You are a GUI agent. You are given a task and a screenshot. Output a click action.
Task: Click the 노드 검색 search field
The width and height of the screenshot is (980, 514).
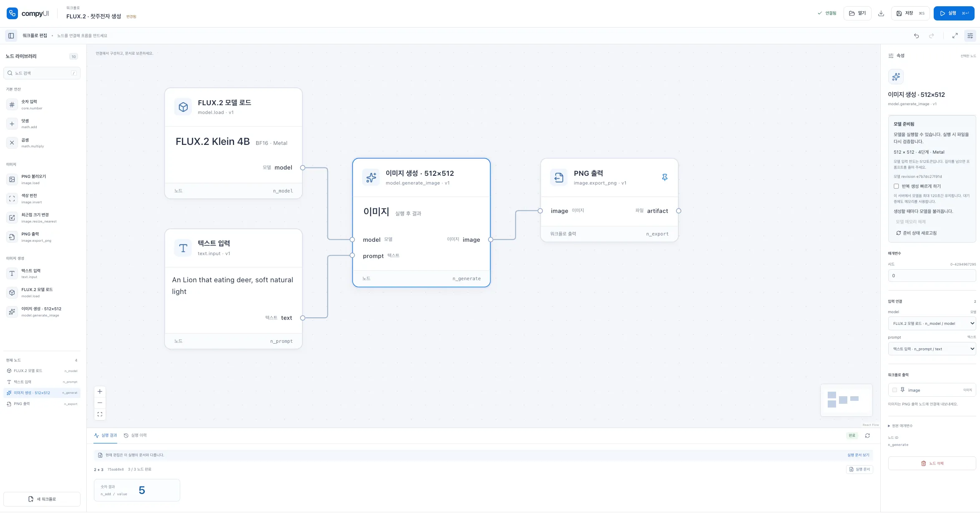point(42,73)
